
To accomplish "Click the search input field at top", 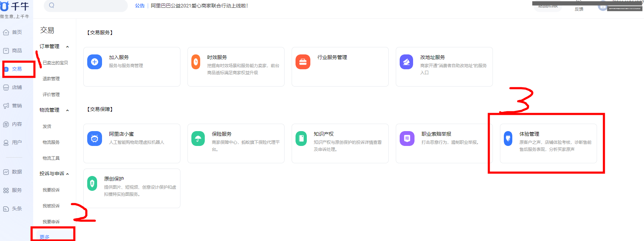I will click(88, 6).
